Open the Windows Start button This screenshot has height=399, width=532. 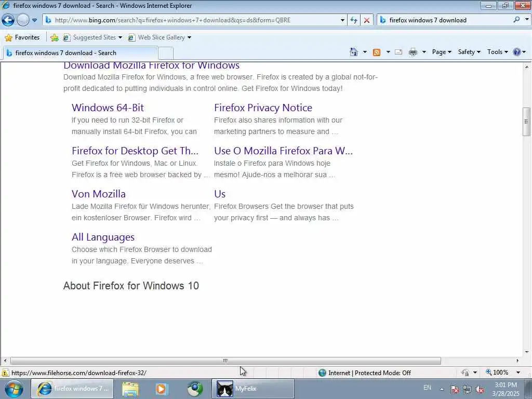[14, 389]
